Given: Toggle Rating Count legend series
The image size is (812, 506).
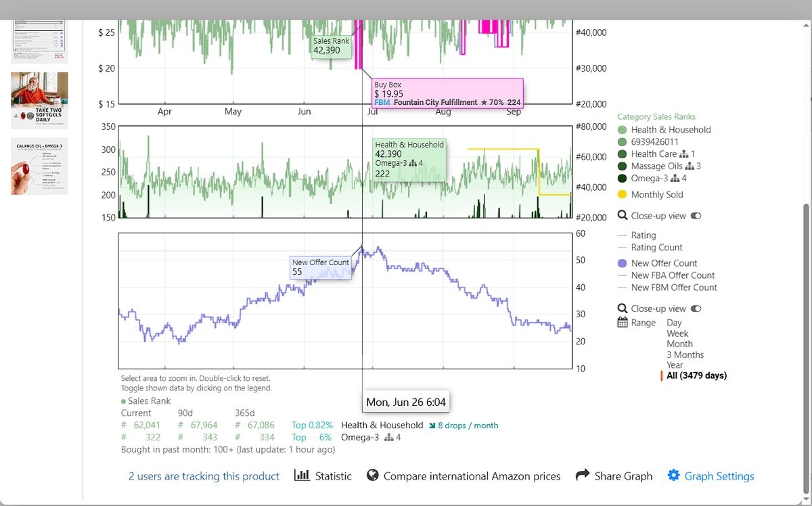Looking at the screenshot, I should pos(656,248).
